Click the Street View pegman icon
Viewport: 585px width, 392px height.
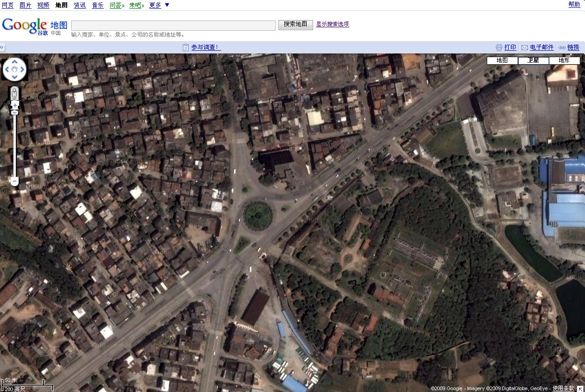15,93
